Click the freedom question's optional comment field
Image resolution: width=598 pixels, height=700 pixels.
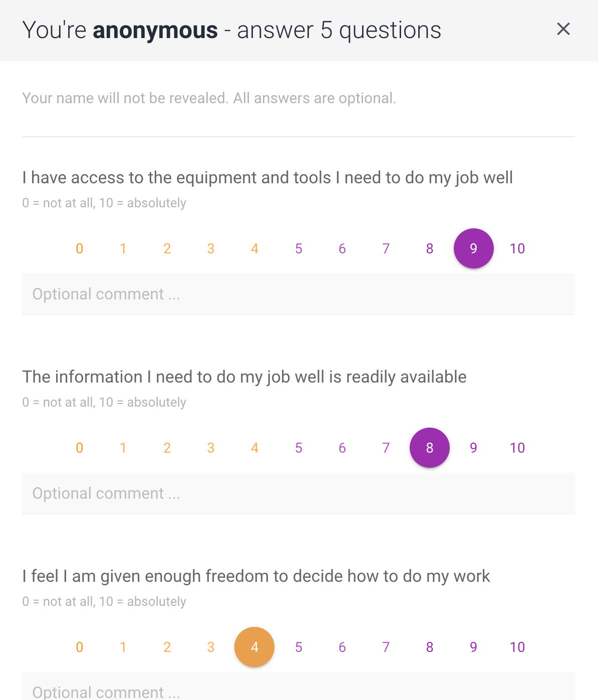pos(298,689)
